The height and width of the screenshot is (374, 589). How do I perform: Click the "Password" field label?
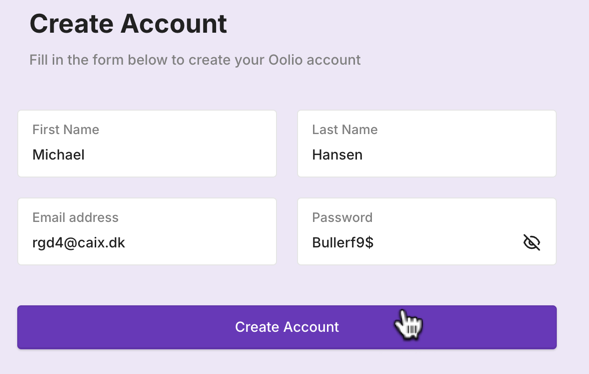pos(342,217)
